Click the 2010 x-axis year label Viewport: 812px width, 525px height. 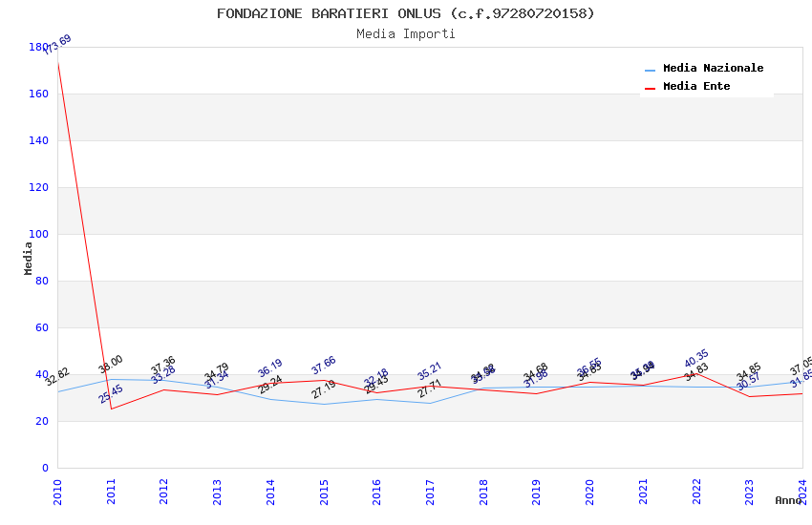(x=57, y=492)
